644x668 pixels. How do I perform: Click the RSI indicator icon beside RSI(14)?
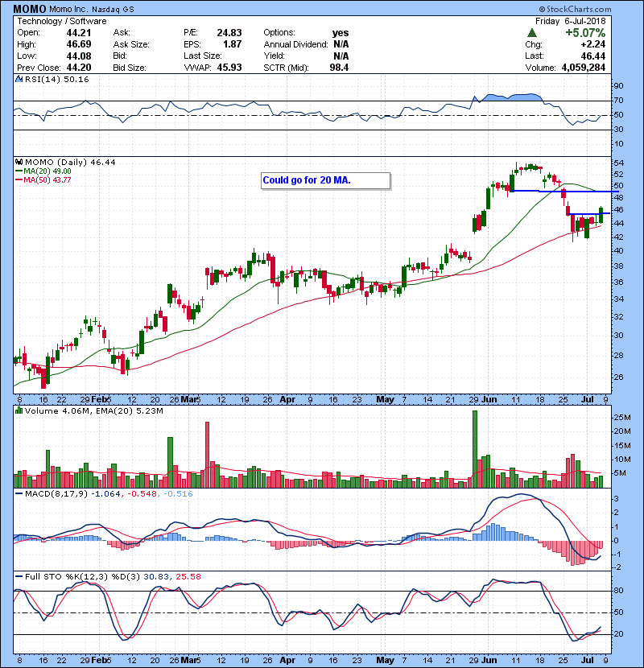[19, 79]
